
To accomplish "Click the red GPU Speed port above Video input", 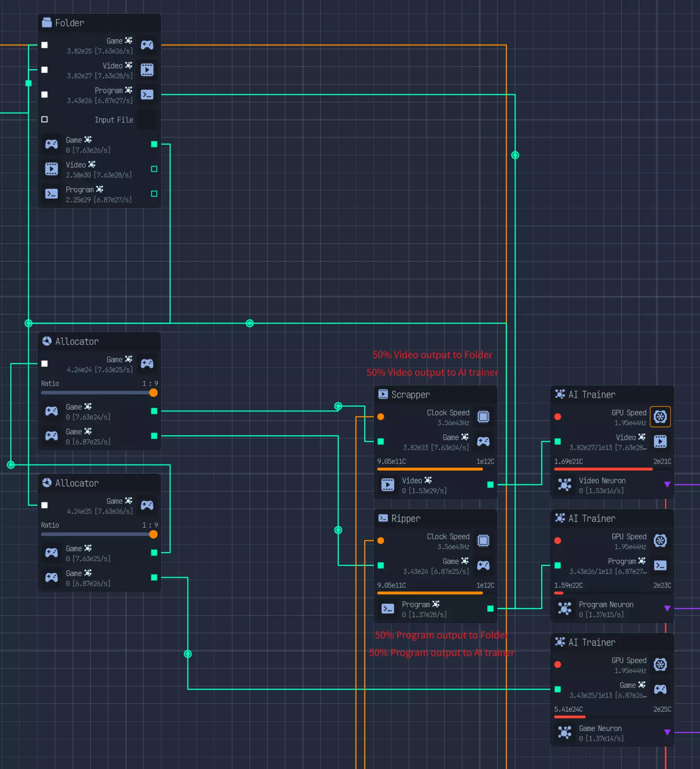I will coord(558,417).
